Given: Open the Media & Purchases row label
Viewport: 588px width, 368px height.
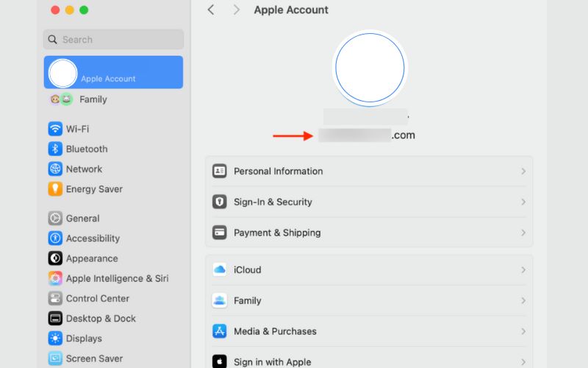Looking at the screenshot, I should (275, 332).
